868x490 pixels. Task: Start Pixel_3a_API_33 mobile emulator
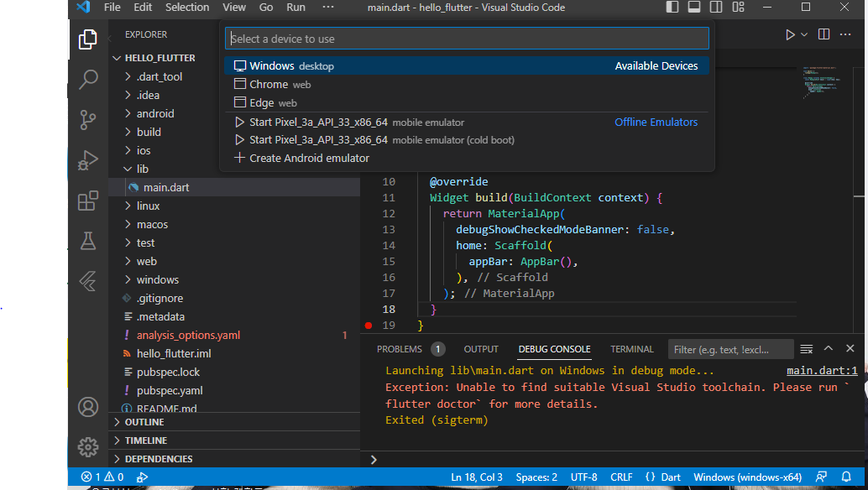point(467,122)
